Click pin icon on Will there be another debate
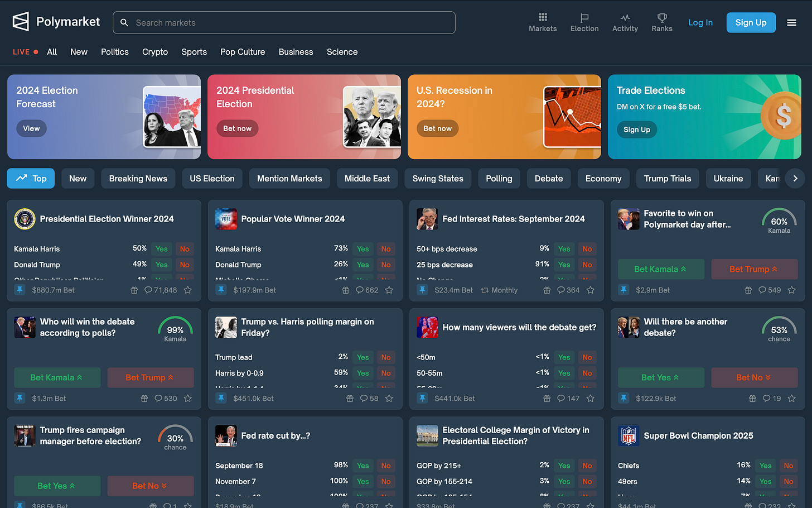The height and width of the screenshot is (508, 812). (624, 398)
